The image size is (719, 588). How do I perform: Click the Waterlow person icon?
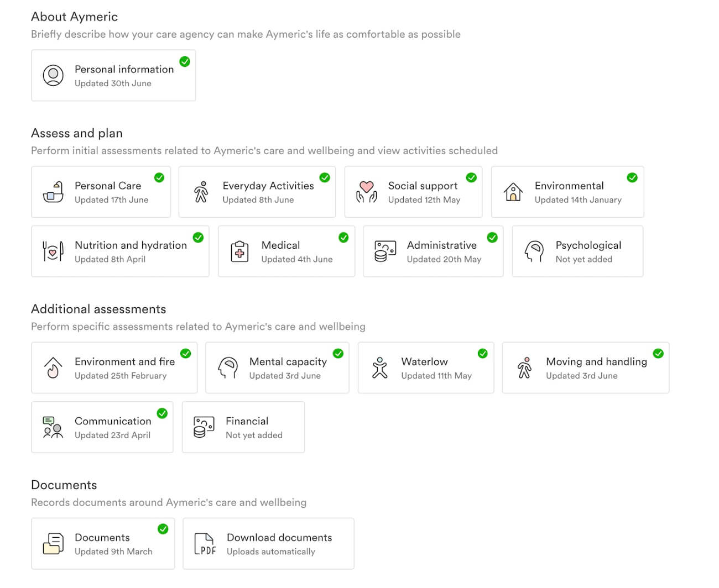tap(380, 368)
